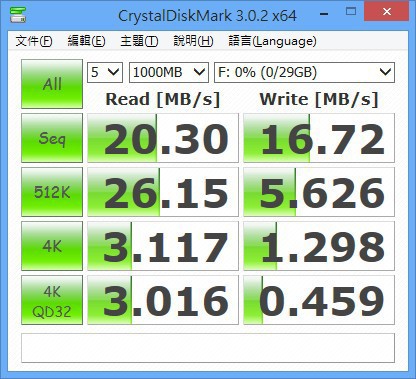The image size is (416, 379).
Task: Start the 4K QD32 benchmark test
Action: pos(52,300)
